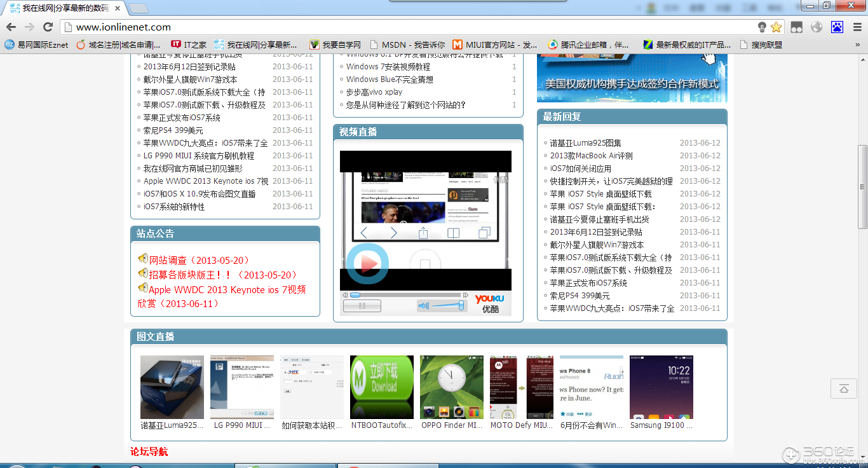Open the MSDN - 我告诉你 bookmark
The width and height of the screenshot is (868, 468).
click(x=407, y=45)
